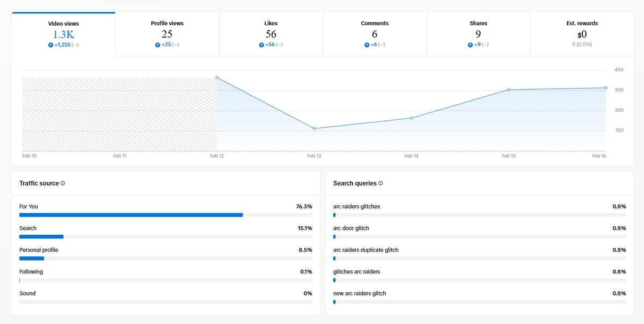Click the 0.1% Following value
The height and width of the screenshot is (324, 644).
306,272
